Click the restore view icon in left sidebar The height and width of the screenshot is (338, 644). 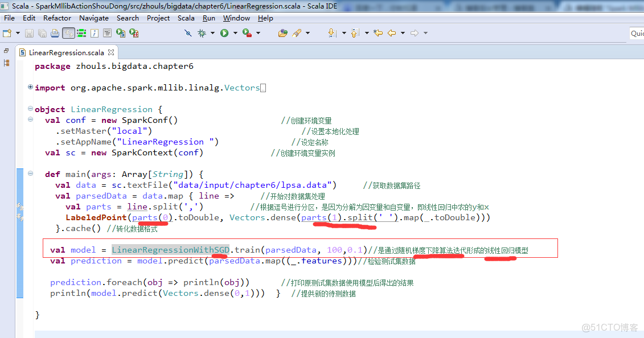6,51
